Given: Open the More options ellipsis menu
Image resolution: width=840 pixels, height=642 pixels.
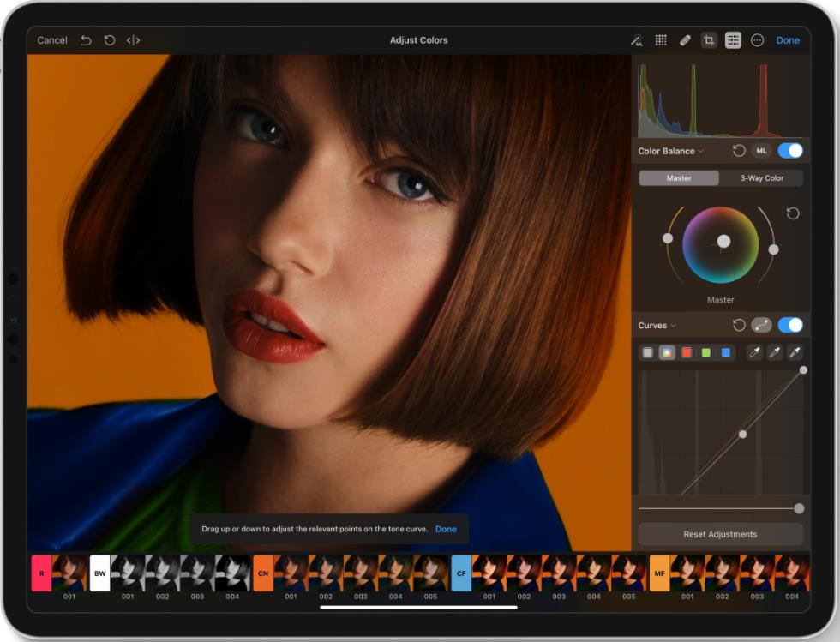Looking at the screenshot, I should coord(757,40).
